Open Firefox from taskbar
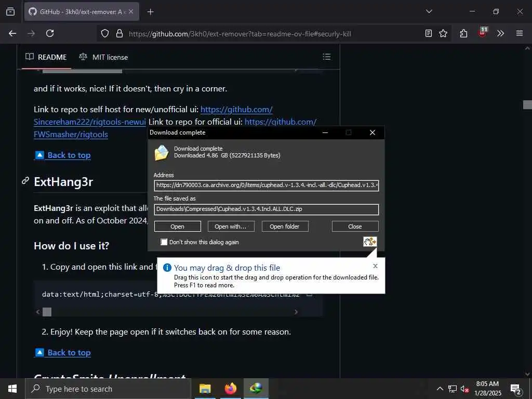Screen dimensions: 532x399 [x=231, y=389]
